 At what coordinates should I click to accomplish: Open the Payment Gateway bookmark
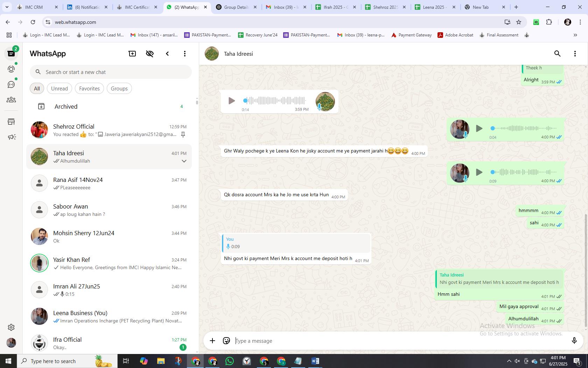coord(411,35)
